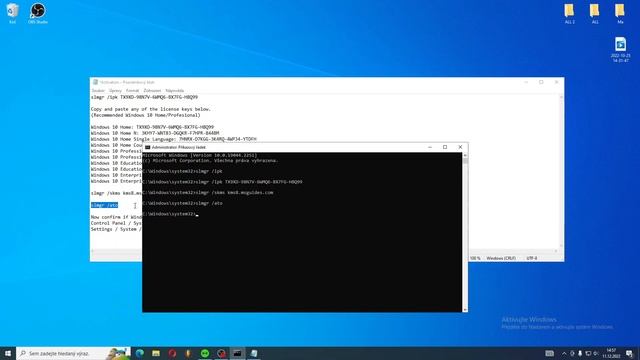640x360 pixels.
Task: Click 'Copy and paste any of the license keys' line
Action: (x=151, y=109)
